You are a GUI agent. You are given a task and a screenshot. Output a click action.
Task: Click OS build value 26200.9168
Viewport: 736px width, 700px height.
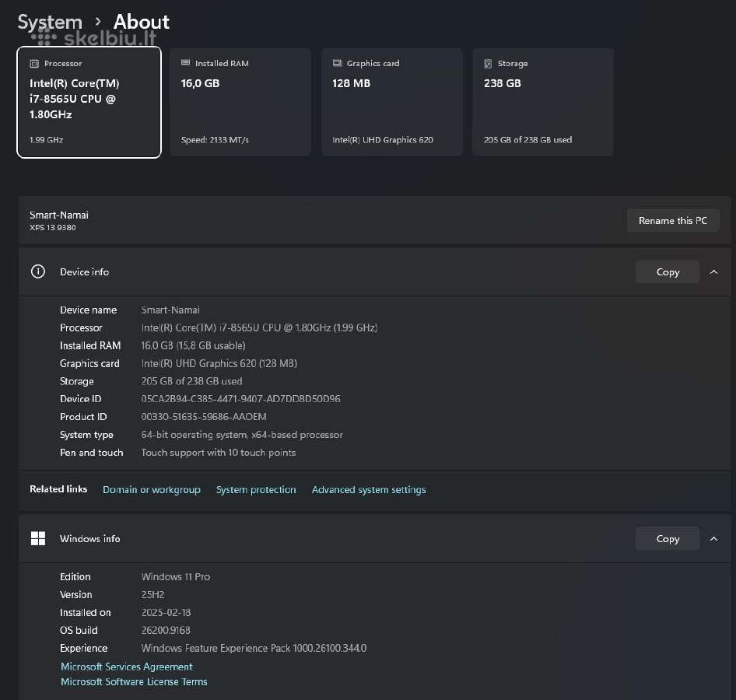click(x=166, y=630)
